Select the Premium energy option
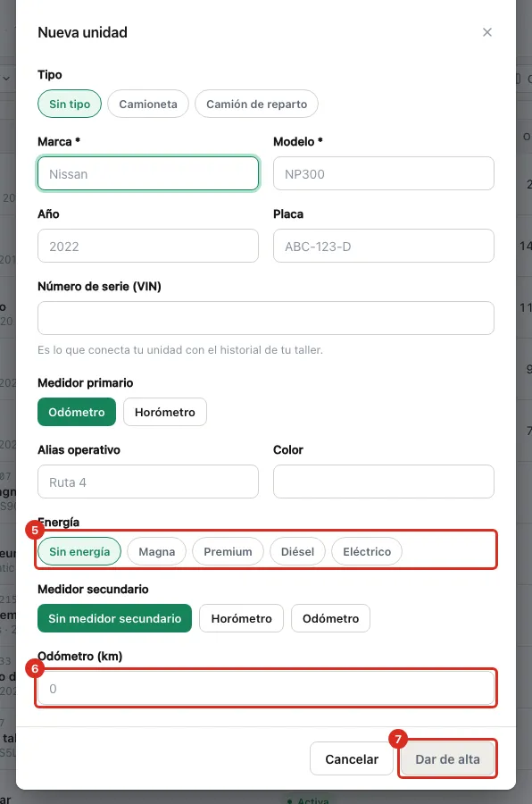532x804 pixels. 229,552
